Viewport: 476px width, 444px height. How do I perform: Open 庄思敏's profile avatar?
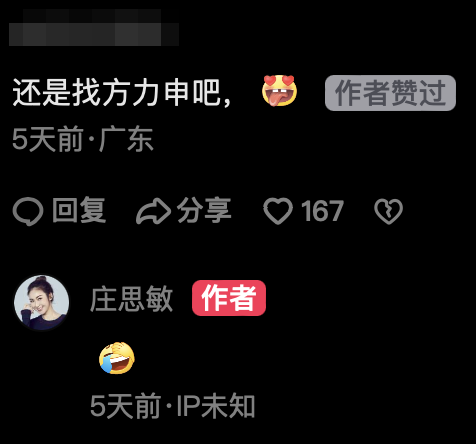point(42,302)
